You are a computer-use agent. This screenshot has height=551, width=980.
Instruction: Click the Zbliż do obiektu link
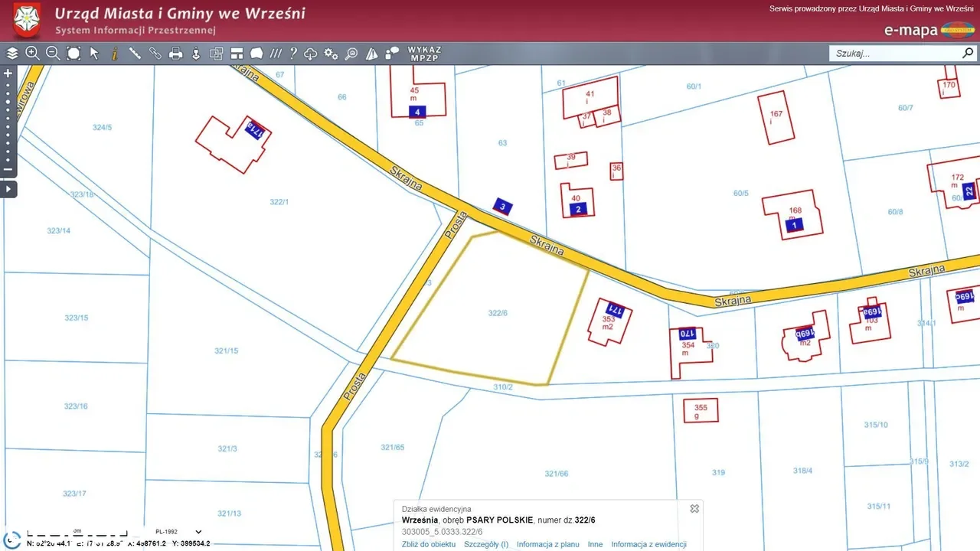tap(429, 545)
